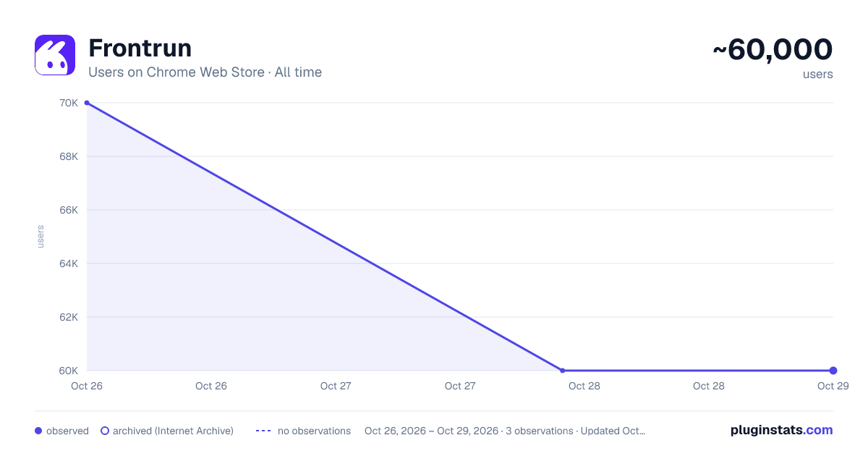Click the date range and observations summary text
868x456 pixels.
coord(505,431)
